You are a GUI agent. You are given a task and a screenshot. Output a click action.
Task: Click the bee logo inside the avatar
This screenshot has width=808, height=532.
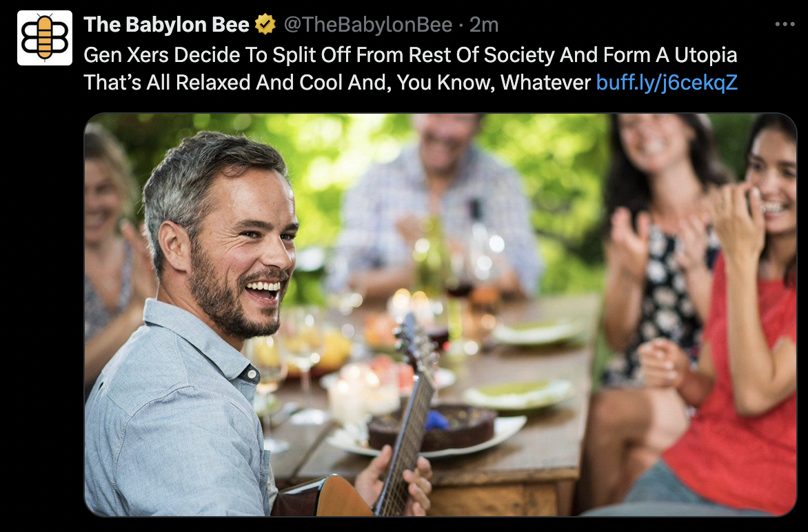pos(45,38)
